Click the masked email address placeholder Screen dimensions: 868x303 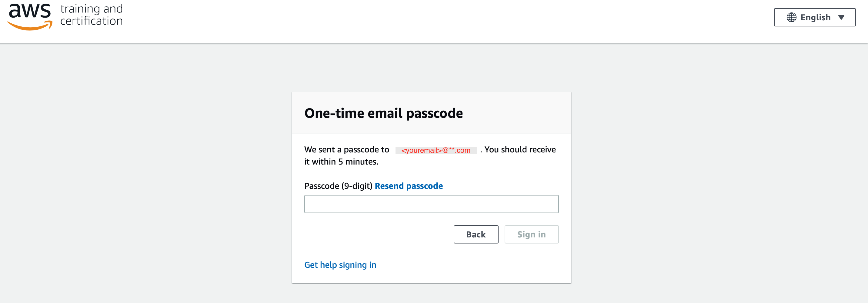(x=436, y=150)
